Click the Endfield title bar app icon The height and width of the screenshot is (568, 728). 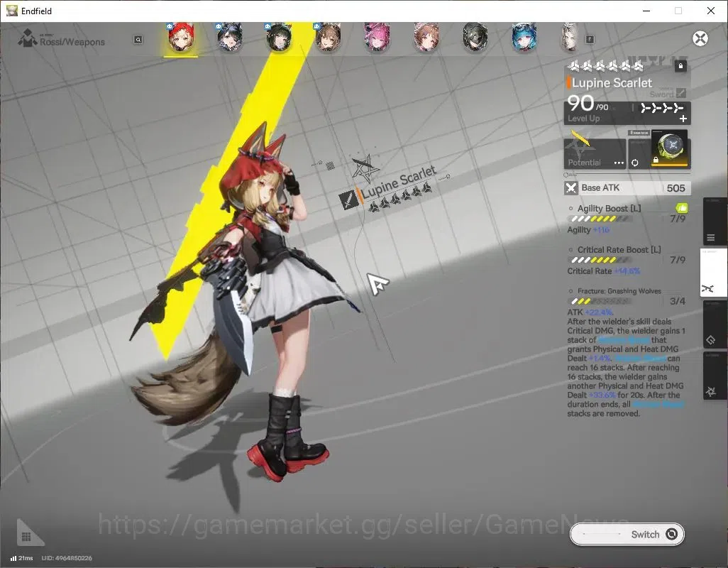pos(11,11)
